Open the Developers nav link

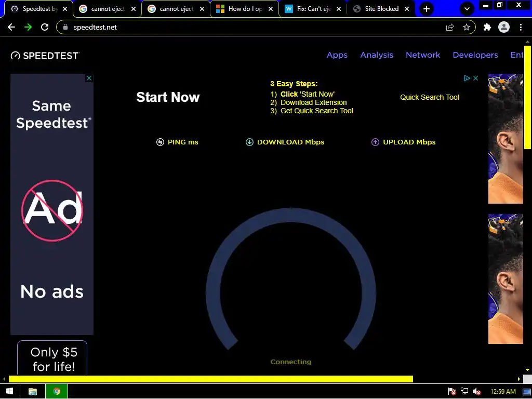tap(475, 55)
